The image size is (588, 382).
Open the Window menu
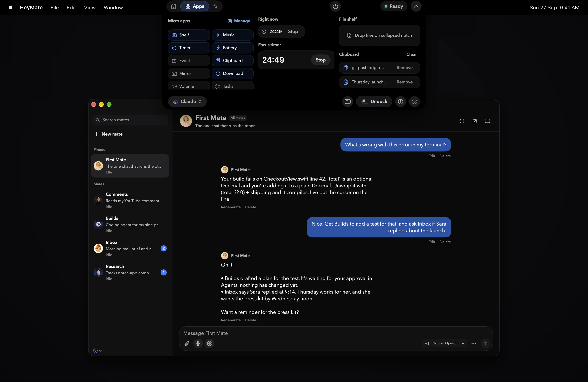[x=113, y=7]
